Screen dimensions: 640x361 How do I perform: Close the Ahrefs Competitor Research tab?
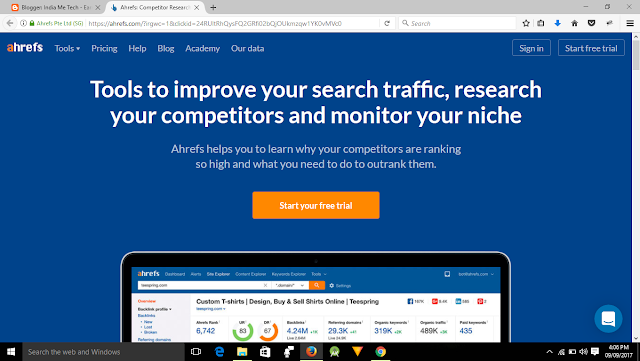[197, 7]
